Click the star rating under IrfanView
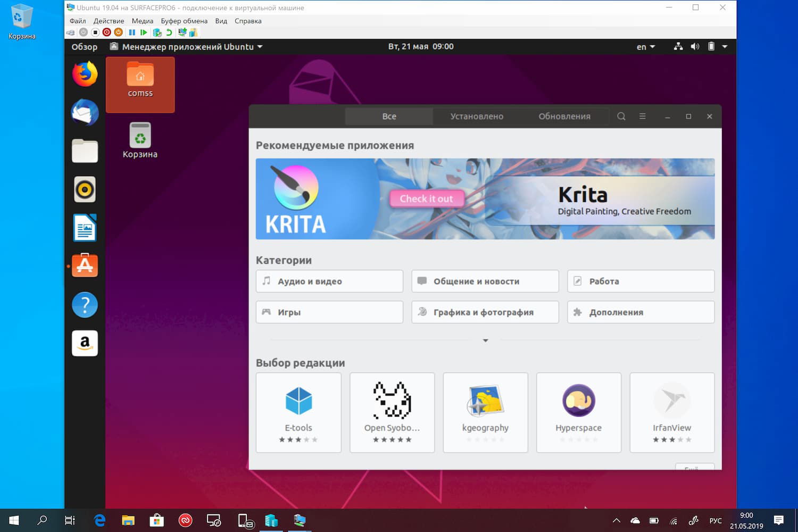Viewport: 798px width, 532px height. [671, 440]
